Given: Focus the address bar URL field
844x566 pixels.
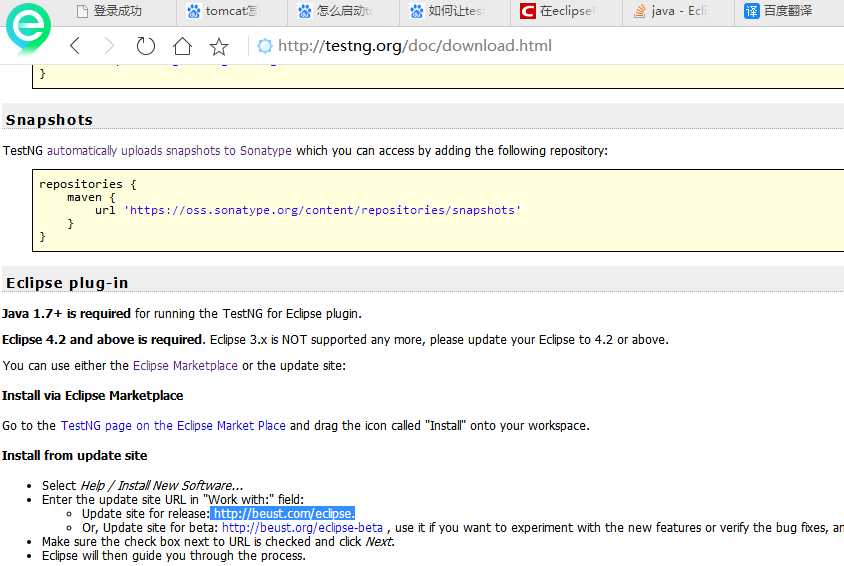Looking at the screenshot, I should coord(414,46).
